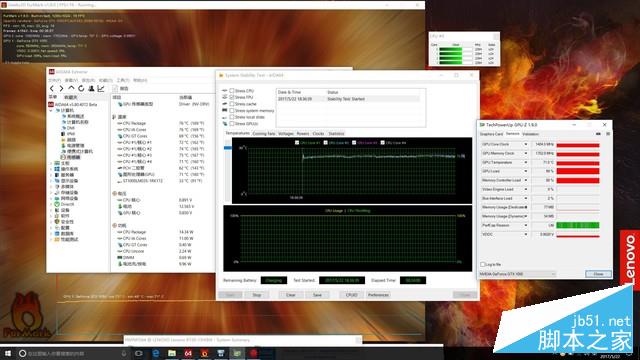640x360 pixels.
Task: Go back using AIDA64 toolbar back arrow
Action: [x=52, y=89]
